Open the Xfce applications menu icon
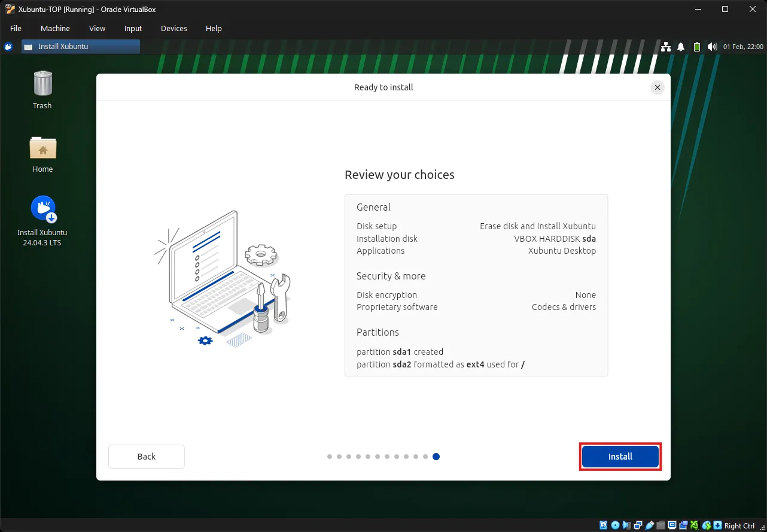The width and height of the screenshot is (767, 532). [8, 46]
